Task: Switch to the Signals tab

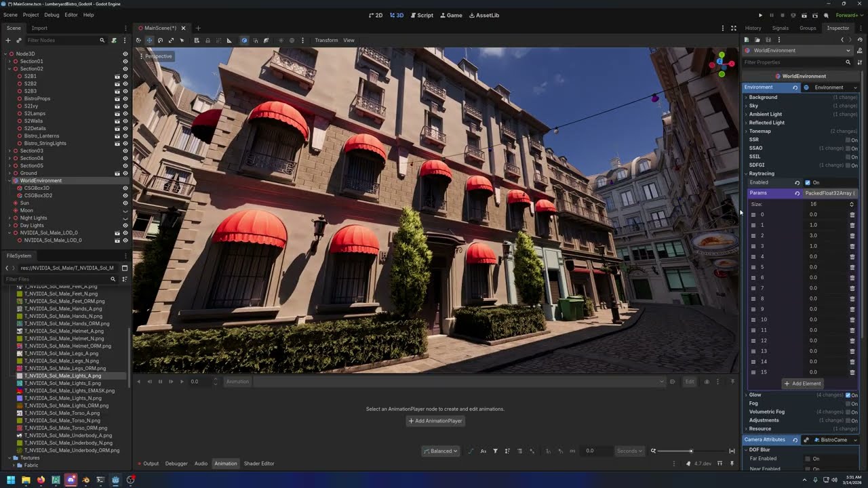Action: [x=781, y=28]
